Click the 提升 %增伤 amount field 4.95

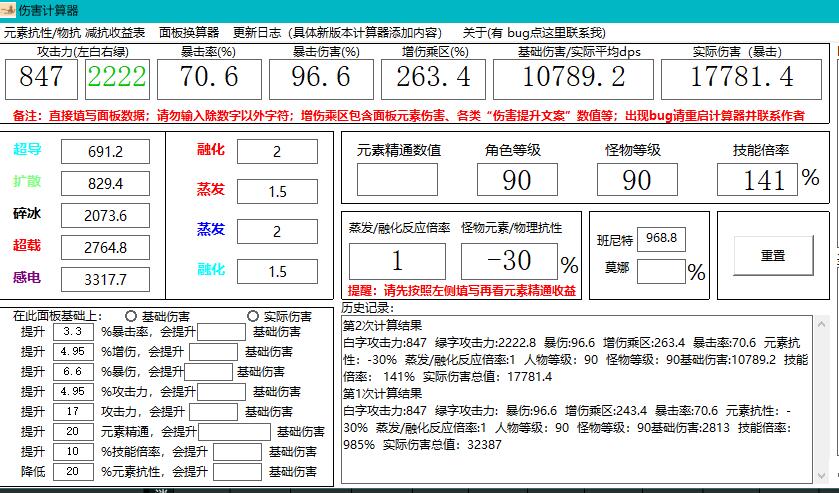point(73,352)
